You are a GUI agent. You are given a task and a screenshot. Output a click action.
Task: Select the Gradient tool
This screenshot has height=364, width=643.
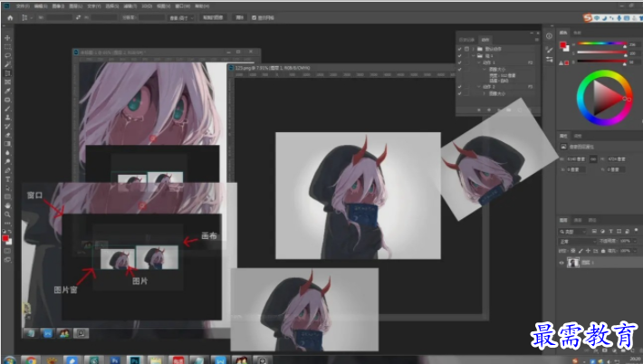[x=7, y=144]
